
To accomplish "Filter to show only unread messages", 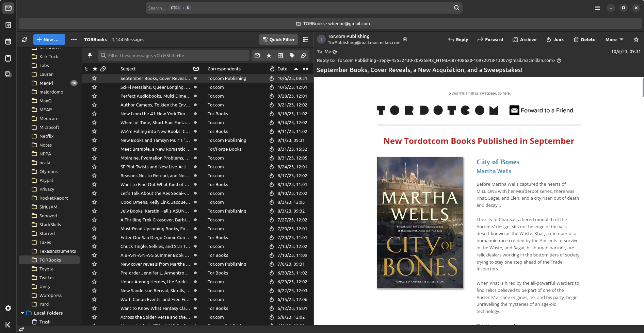I will pyautogui.click(x=257, y=55).
